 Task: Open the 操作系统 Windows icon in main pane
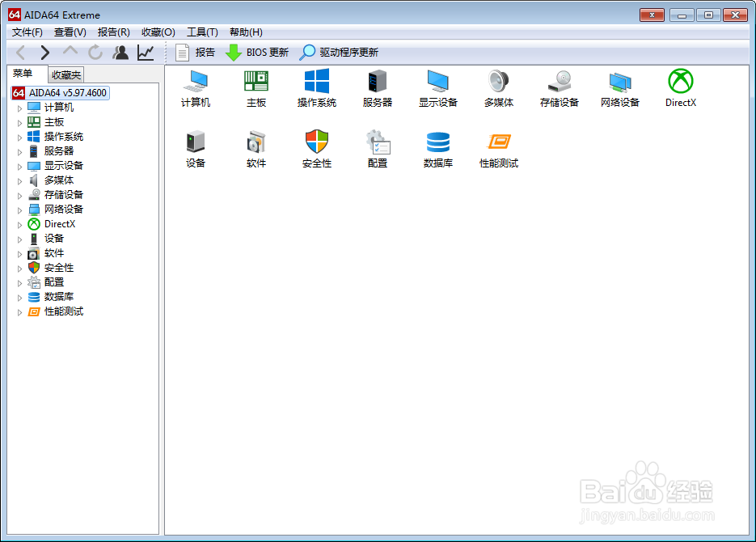click(317, 88)
